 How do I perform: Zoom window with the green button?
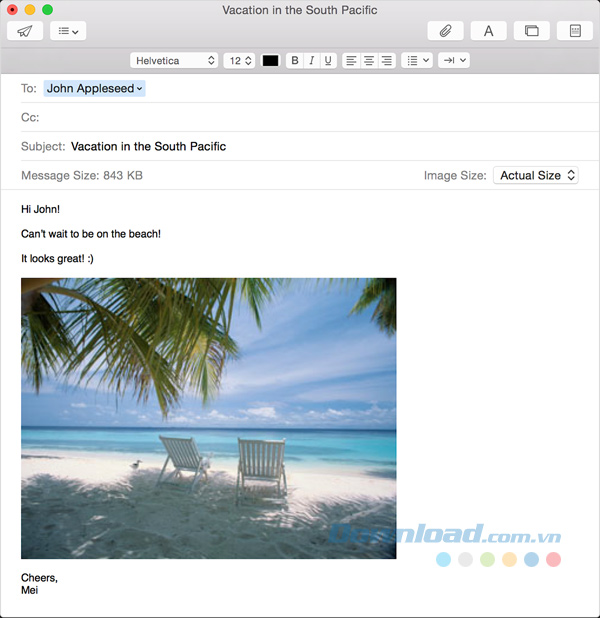pos(47,9)
